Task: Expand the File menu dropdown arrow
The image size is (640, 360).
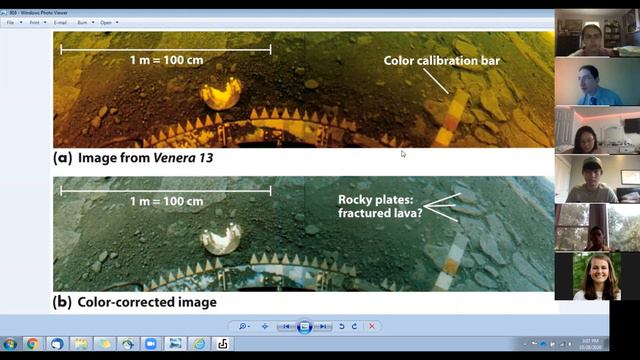Action: [x=21, y=22]
